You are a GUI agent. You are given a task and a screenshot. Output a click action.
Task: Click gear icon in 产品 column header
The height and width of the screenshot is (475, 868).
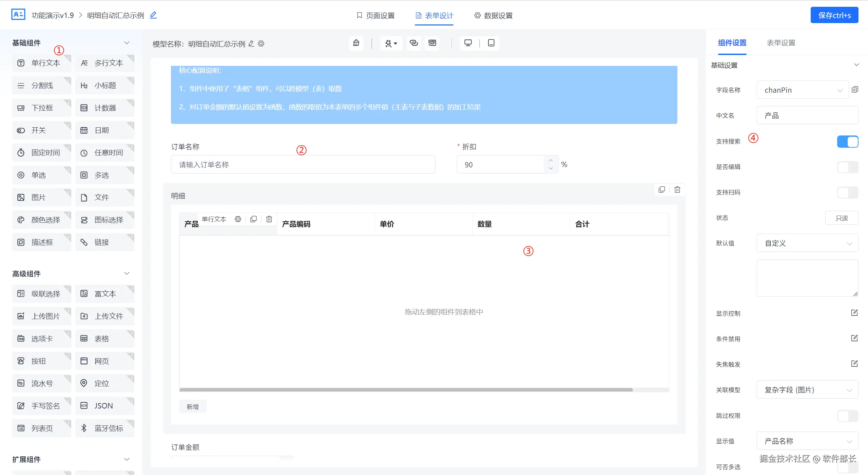(238, 219)
